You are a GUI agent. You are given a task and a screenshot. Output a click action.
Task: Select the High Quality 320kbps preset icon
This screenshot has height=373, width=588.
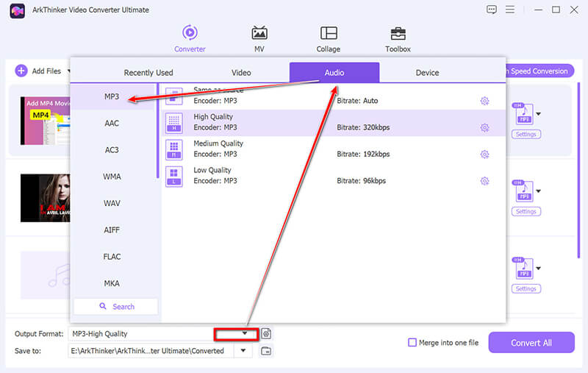pos(174,123)
